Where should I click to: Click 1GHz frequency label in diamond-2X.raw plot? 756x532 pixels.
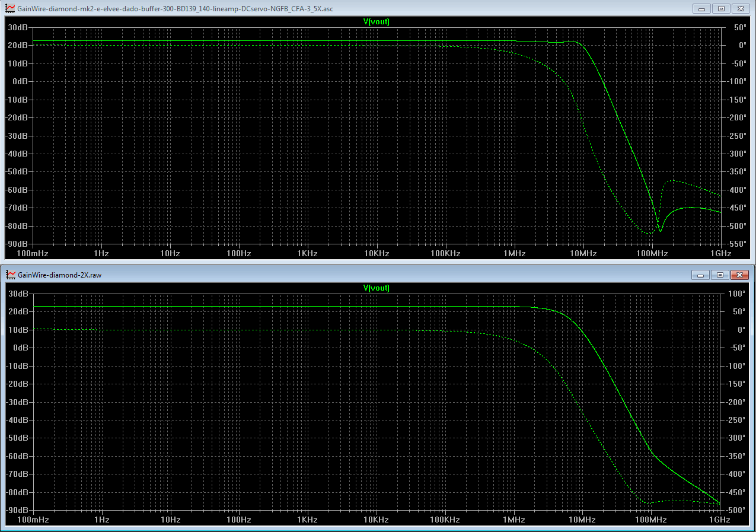click(x=719, y=520)
